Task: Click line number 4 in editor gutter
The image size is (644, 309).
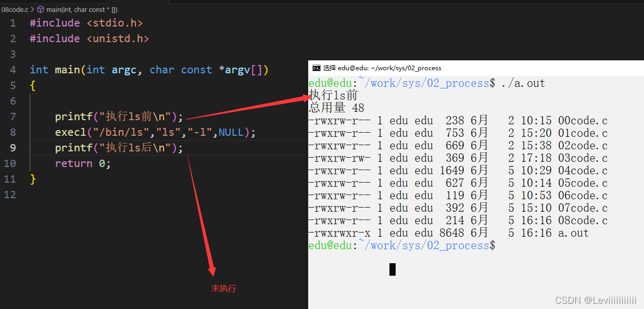Action: click(12, 70)
